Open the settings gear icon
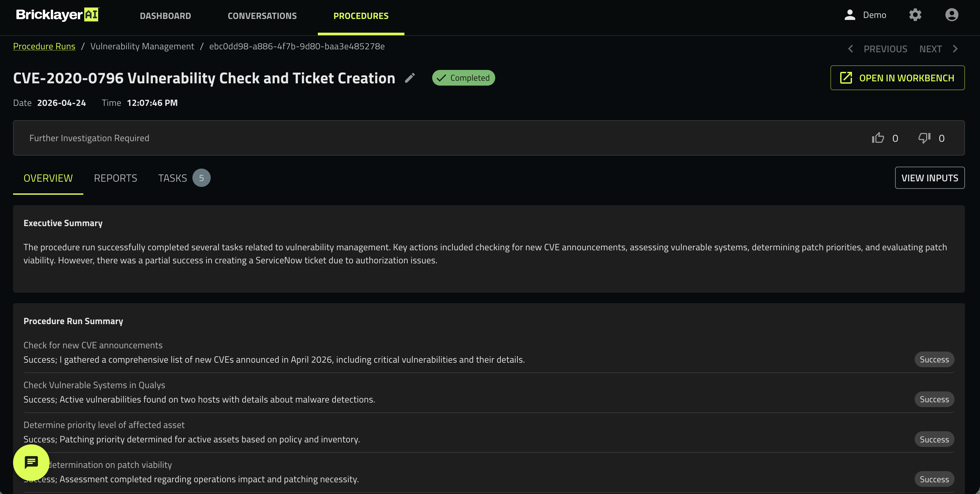This screenshot has height=494, width=980. (915, 15)
